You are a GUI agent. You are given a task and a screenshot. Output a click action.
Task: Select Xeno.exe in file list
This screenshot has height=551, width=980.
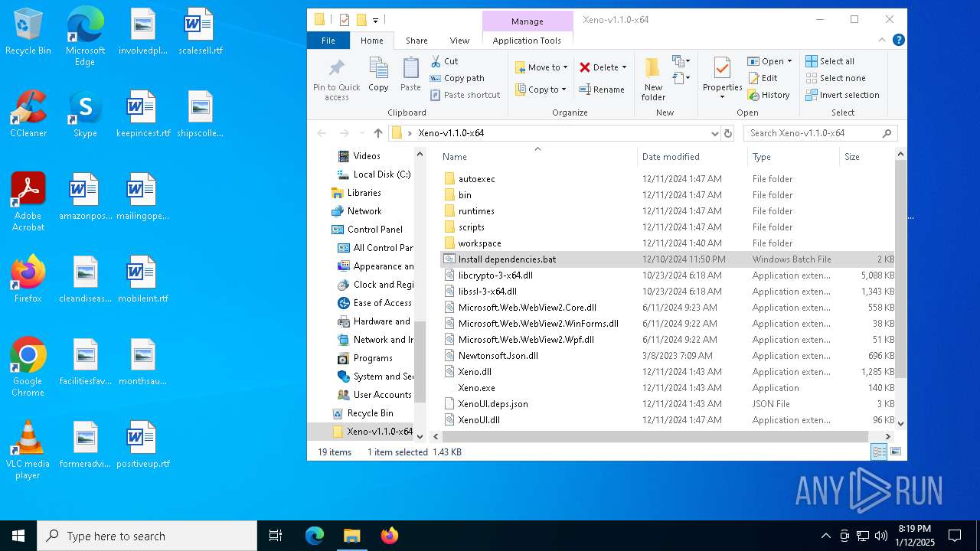click(476, 388)
